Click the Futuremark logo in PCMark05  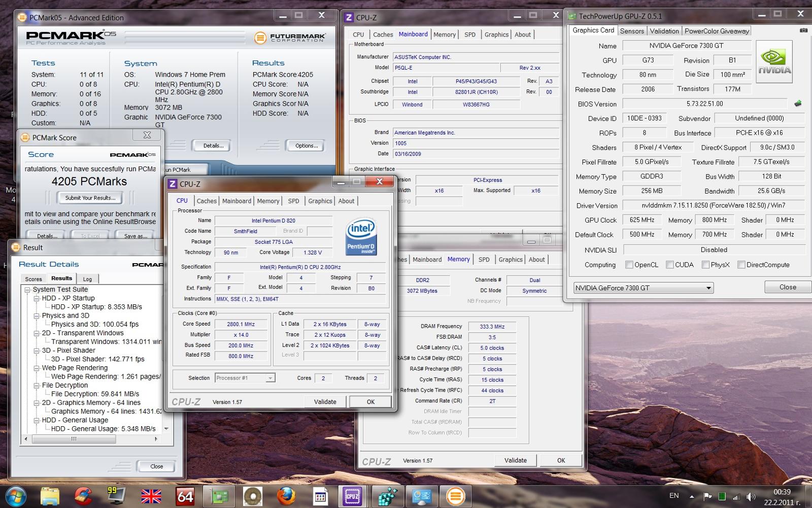(x=290, y=38)
